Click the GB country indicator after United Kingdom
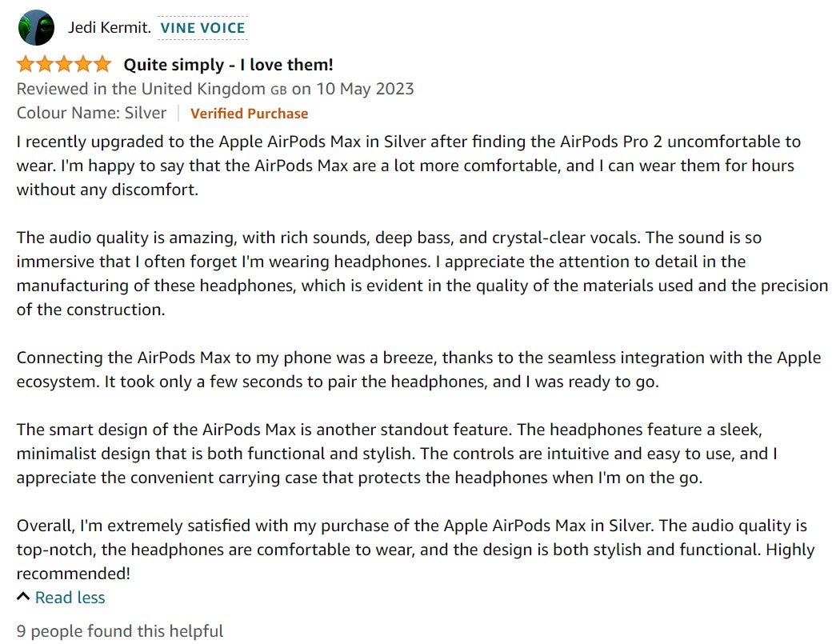Screen dimensions: 836x644 point(279,90)
